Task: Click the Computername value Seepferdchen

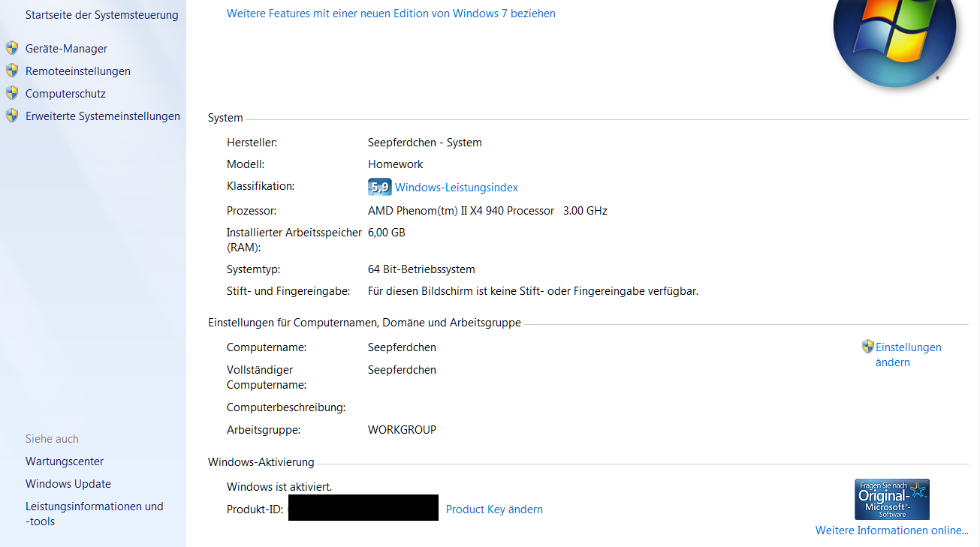Action: pos(402,347)
